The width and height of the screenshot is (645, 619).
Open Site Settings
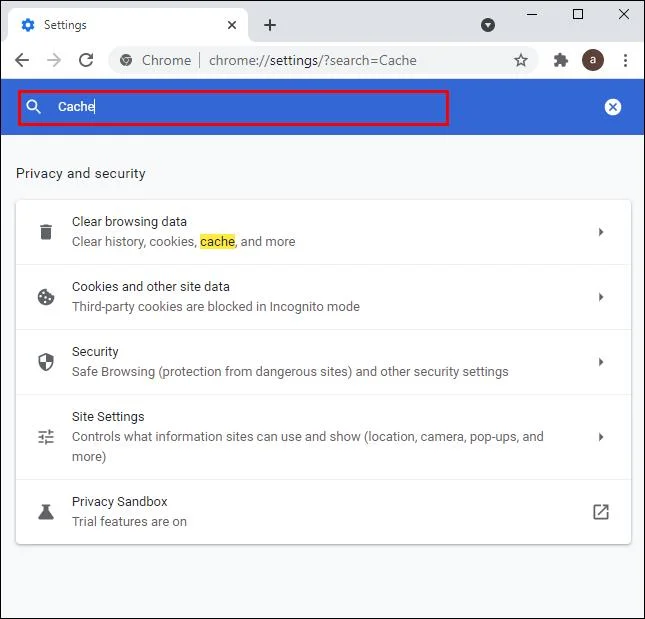click(x=323, y=437)
